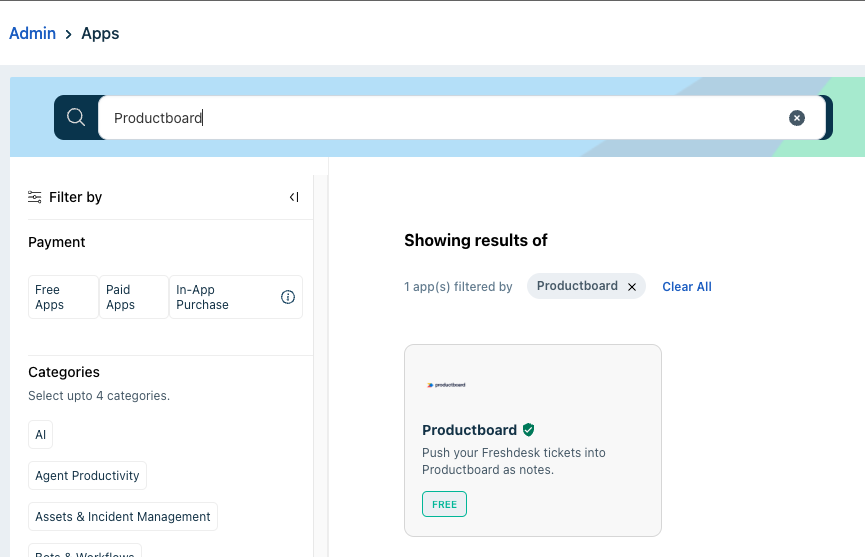Open the Productboard app title
The height and width of the screenshot is (557, 865).
(469, 430)
